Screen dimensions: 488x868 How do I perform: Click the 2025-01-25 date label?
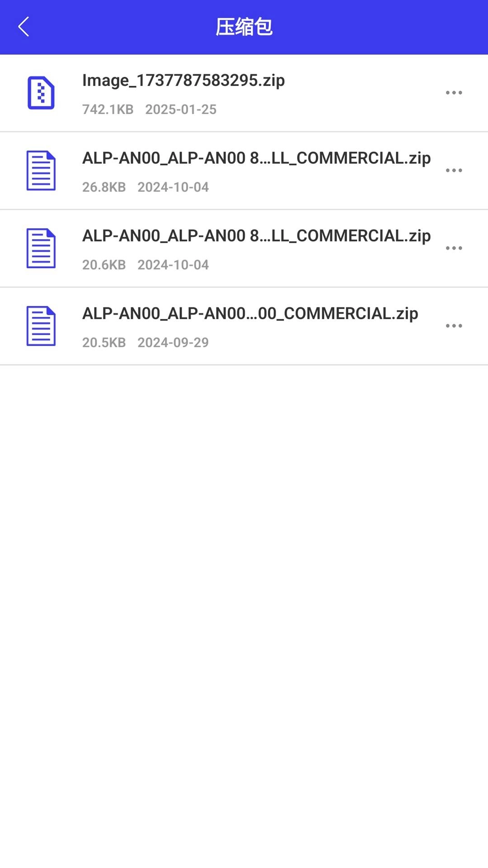pos(181,109)
